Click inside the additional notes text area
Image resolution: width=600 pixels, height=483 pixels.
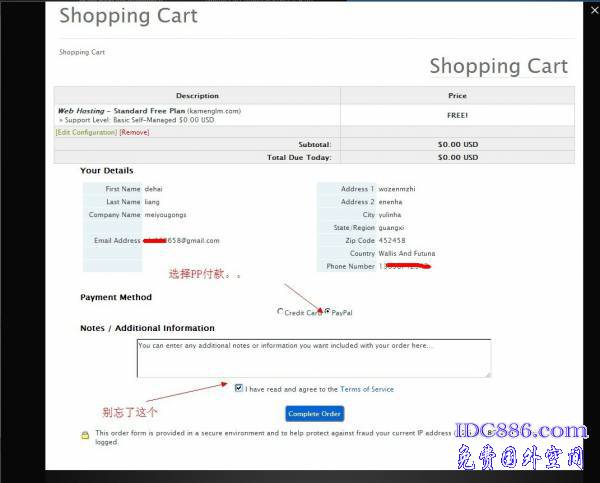click(313, 358)
